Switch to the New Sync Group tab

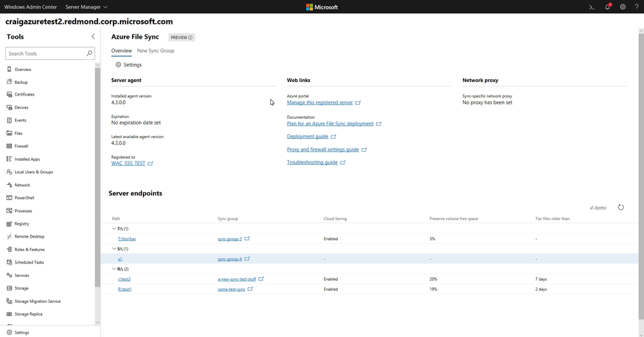click(x=155, y=50)
